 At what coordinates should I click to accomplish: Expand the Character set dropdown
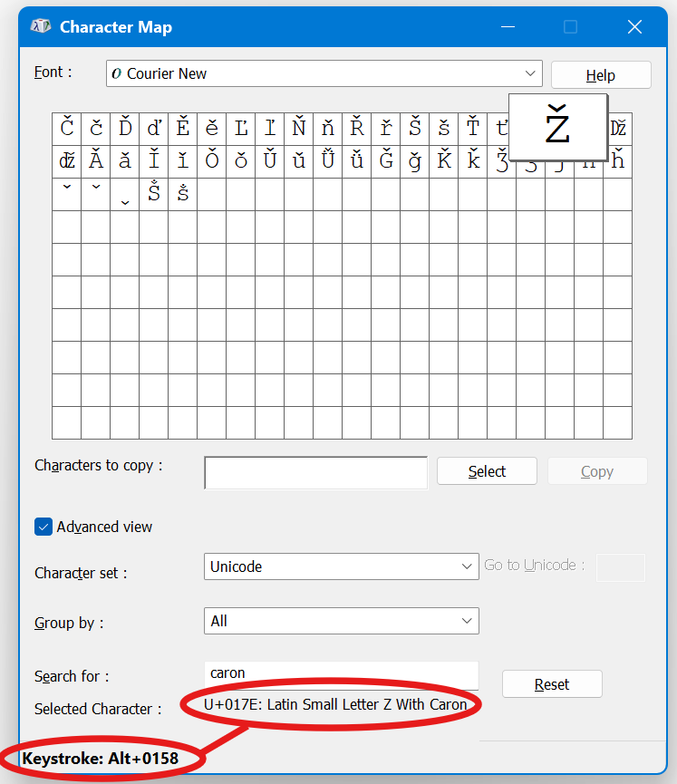click(341, 566)
